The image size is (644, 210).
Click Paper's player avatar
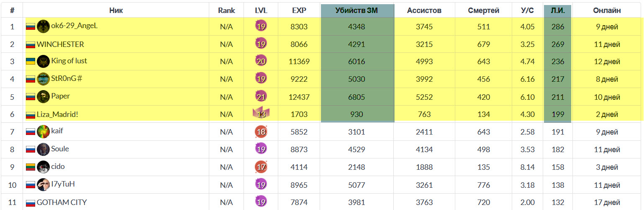click(43, 96)
